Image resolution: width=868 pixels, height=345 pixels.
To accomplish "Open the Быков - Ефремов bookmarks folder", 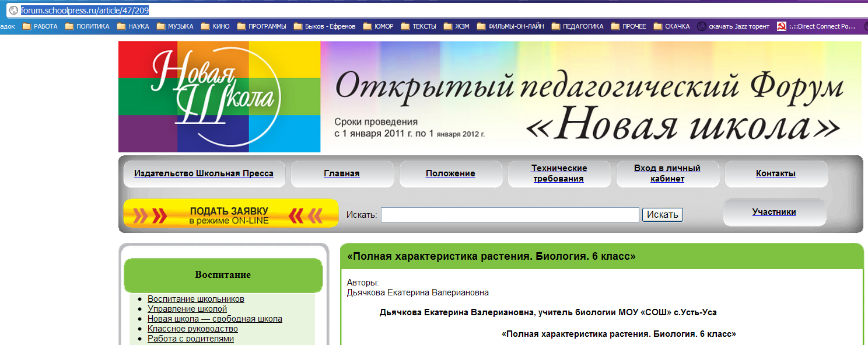I will click(x=324, y=26).
